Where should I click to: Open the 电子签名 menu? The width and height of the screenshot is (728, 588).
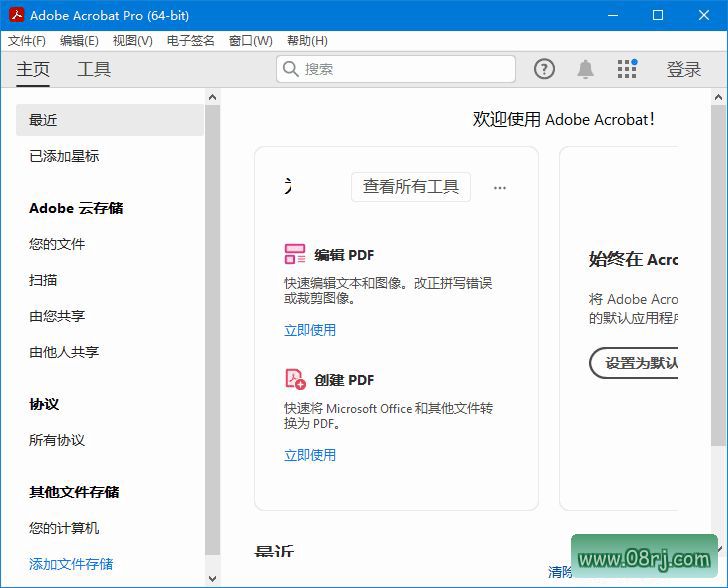190,41
